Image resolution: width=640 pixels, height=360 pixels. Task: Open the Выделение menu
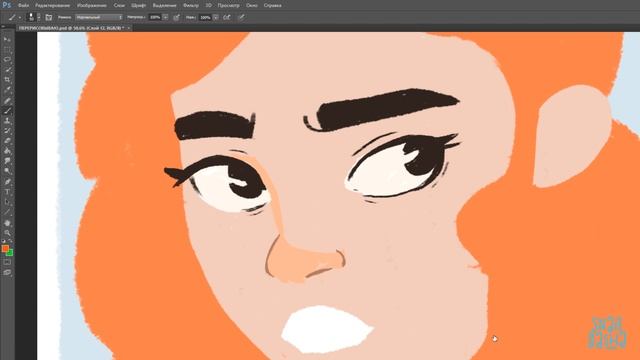[164, 6]
